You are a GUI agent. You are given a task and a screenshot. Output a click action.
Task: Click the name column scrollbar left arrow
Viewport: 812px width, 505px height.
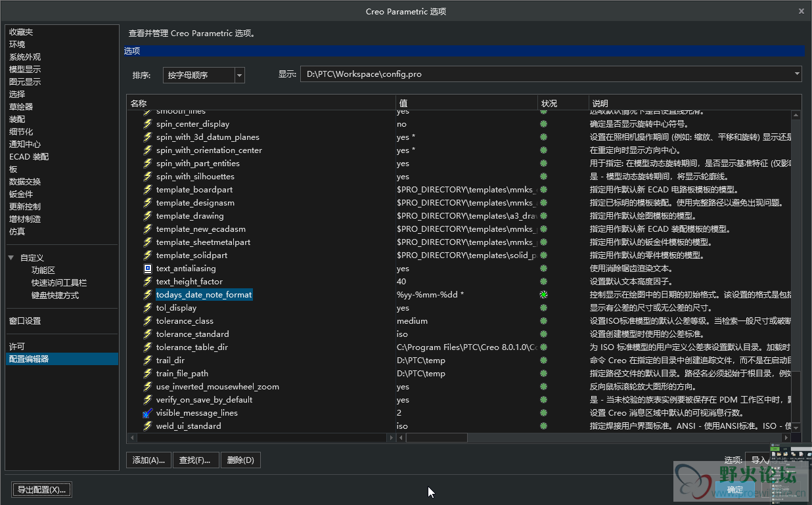pyautogui.click(x=131, y=437)
